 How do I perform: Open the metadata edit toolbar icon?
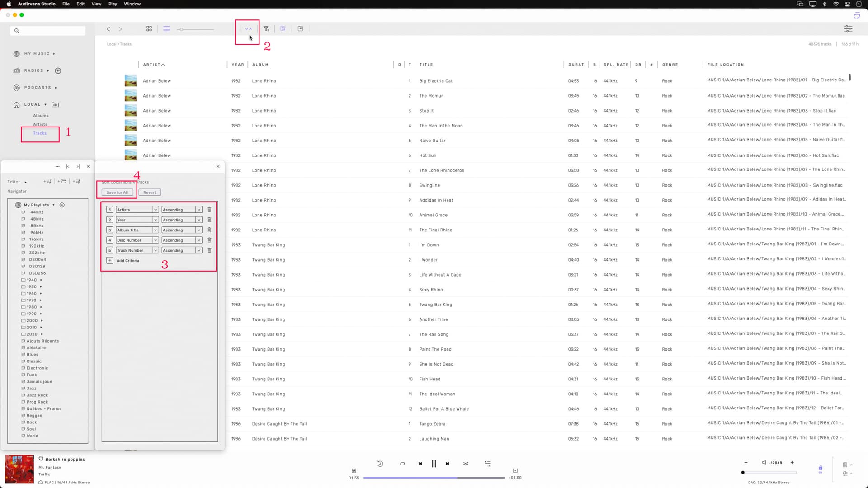pos(300,28)
